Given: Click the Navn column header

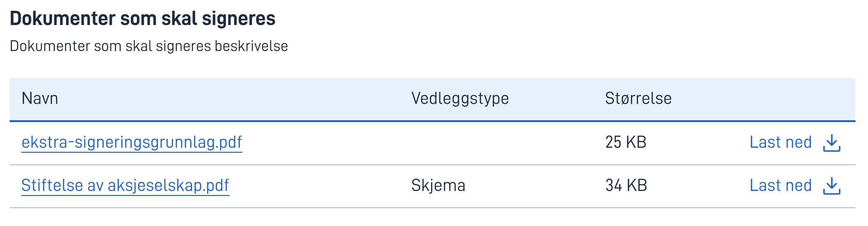Looking at the screenshot, I should [x=40, y=99].
